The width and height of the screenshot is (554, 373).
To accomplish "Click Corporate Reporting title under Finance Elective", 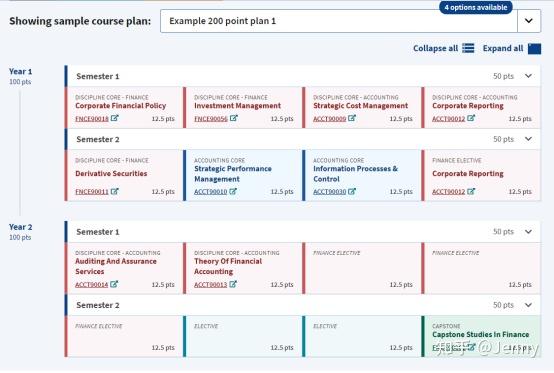I will [x=468, y=173].
